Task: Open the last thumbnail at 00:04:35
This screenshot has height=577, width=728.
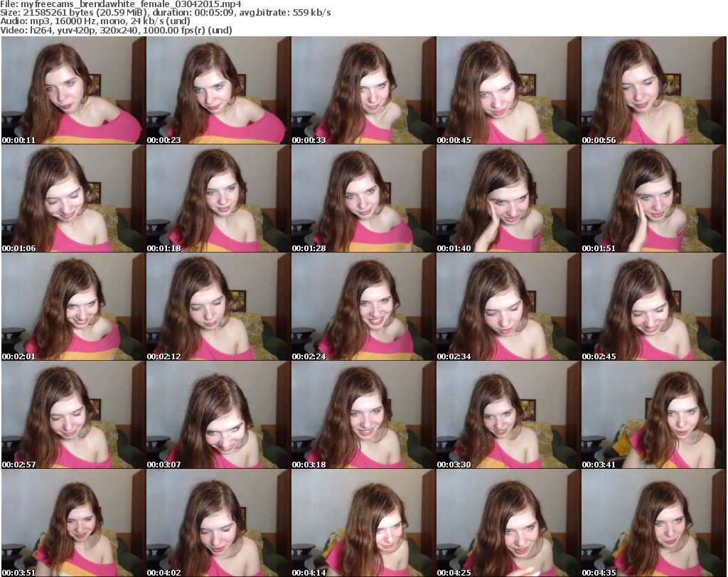Action: coord(653,524)
